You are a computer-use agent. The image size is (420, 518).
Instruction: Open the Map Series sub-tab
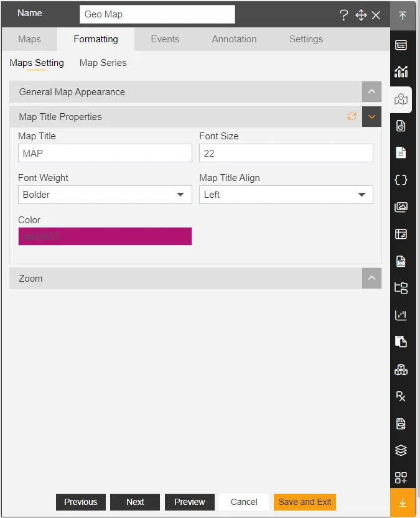coord(103,63)
